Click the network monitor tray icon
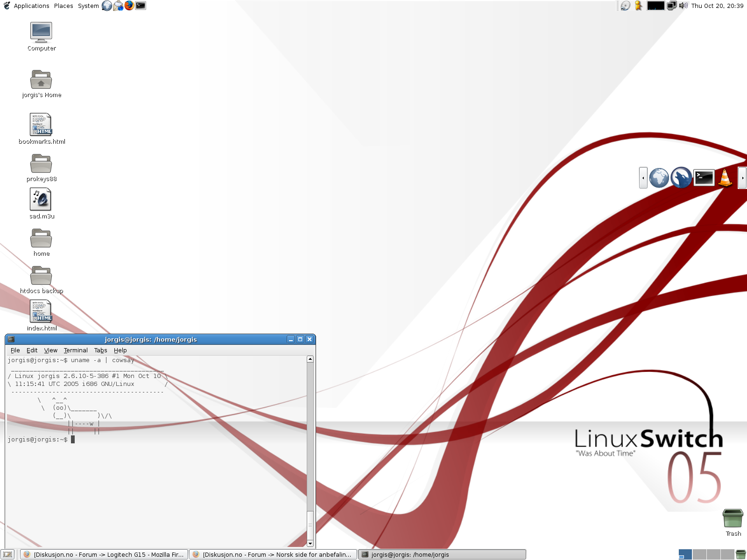Viewport: 747px width, 560px height. click(x=671, y=6)
